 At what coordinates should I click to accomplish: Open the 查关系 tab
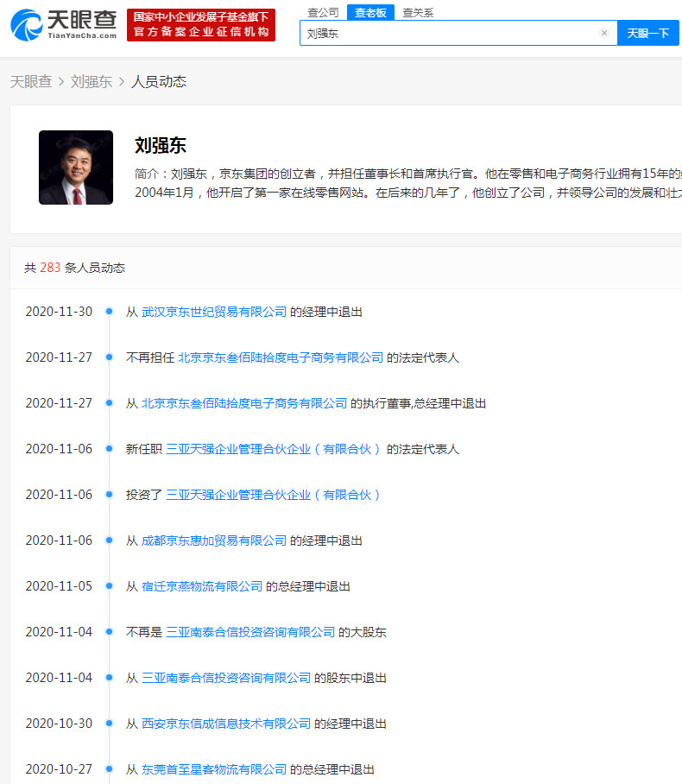pyautogui.click(x=418, y=12)
